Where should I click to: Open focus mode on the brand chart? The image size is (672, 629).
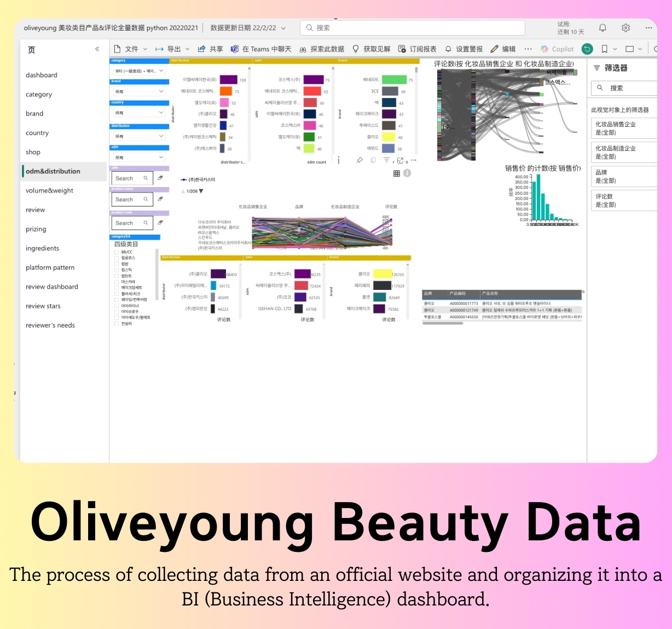point(400,160)
